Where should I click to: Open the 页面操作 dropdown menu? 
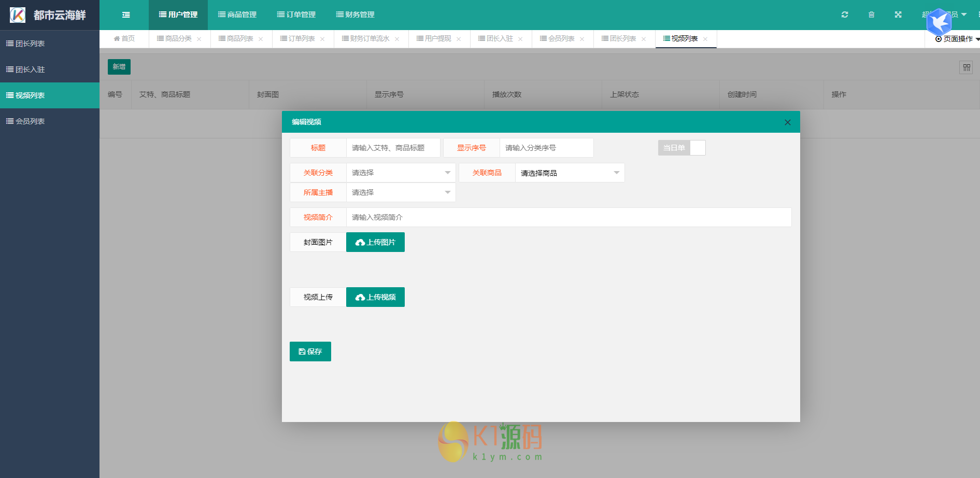click(x=957, y=39)
